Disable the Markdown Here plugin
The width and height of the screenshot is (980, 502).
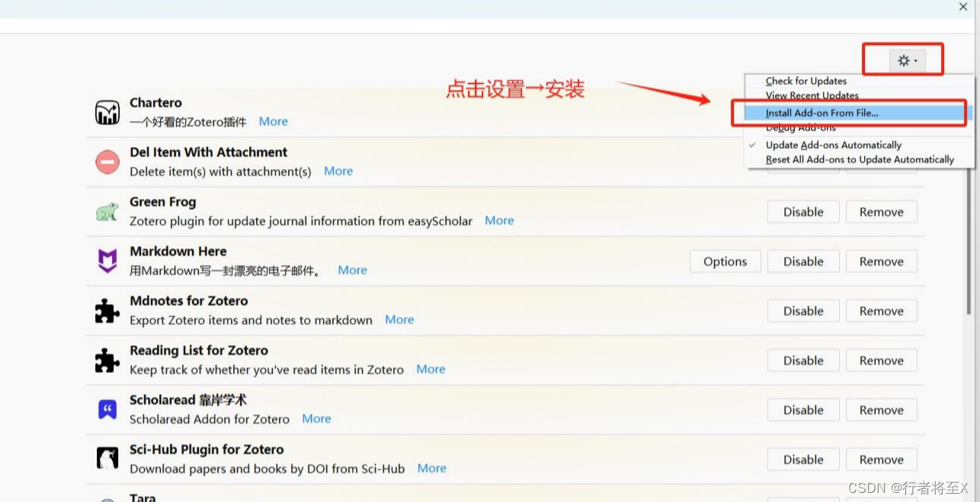tap(803, 261)
